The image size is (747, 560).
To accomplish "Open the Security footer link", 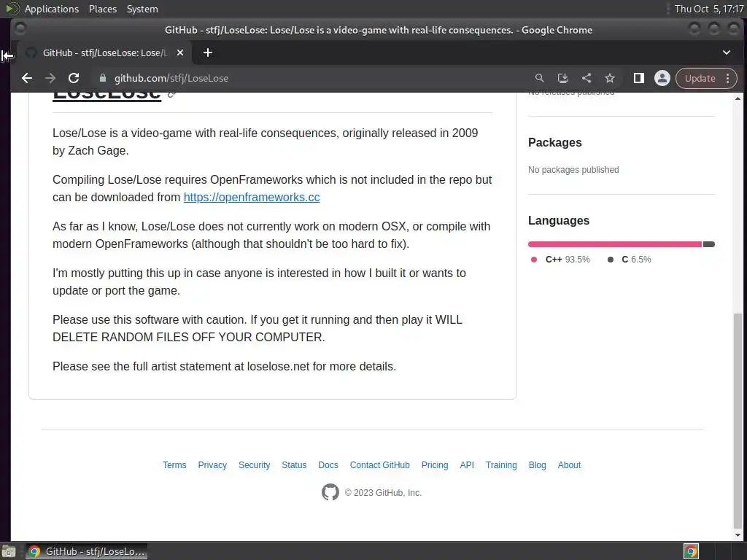I will (255, 464).
